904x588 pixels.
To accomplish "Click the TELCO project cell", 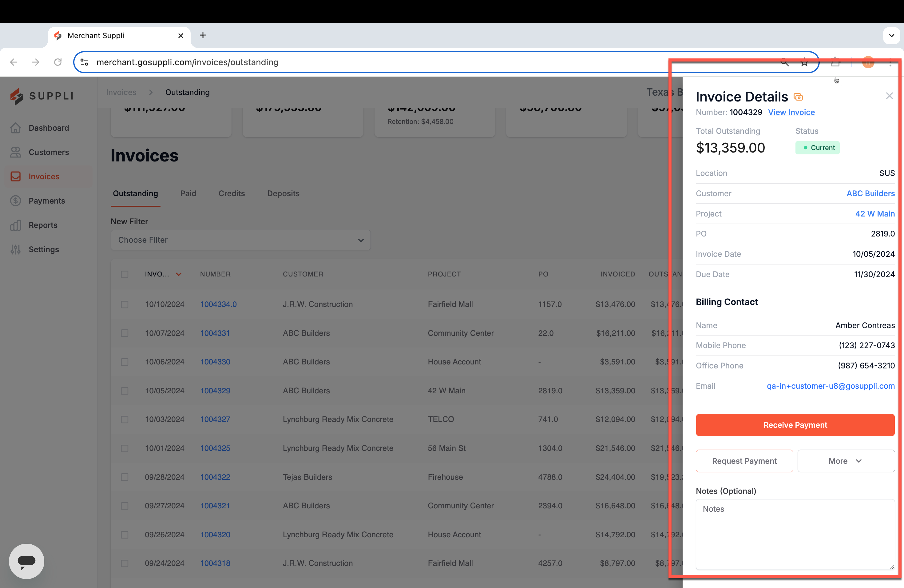I will coord(441,419).
